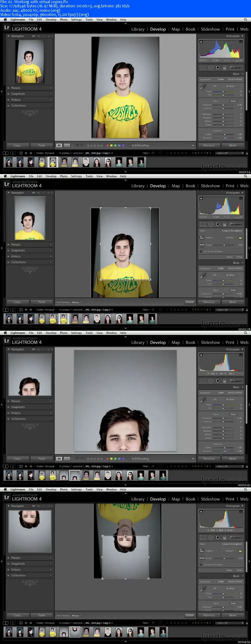Click filmstrip grid view icon in the 00:01:14 frame
Image resolution: width=251 pixels, height=644 pixels.
21,153
